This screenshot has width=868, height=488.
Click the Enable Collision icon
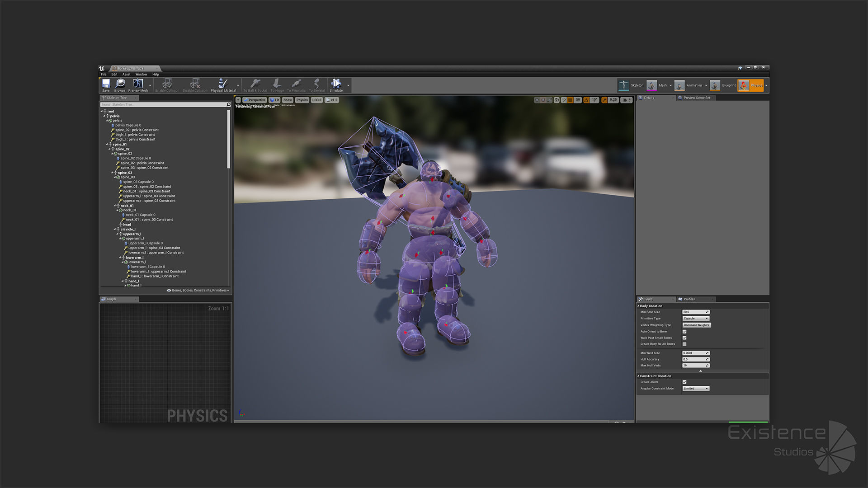tap(167, 84)
